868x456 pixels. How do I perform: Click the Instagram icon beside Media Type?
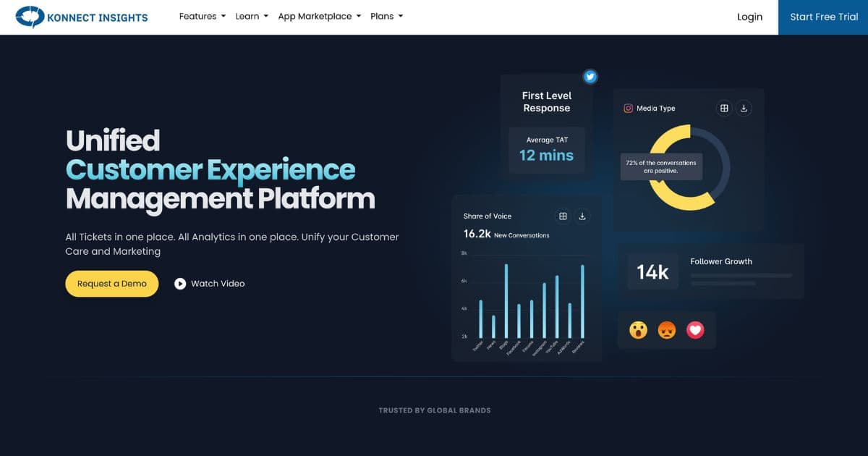[629, 109]
